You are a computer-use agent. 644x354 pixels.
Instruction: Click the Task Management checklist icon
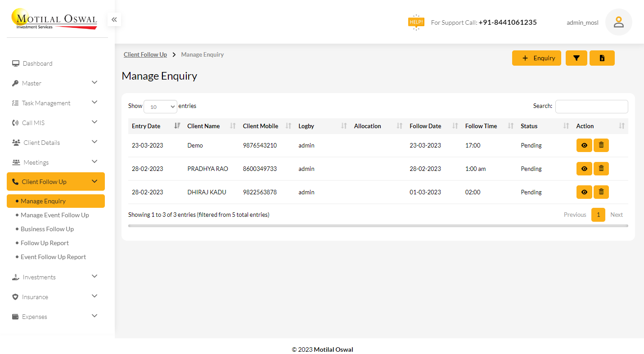pos(15,103)
